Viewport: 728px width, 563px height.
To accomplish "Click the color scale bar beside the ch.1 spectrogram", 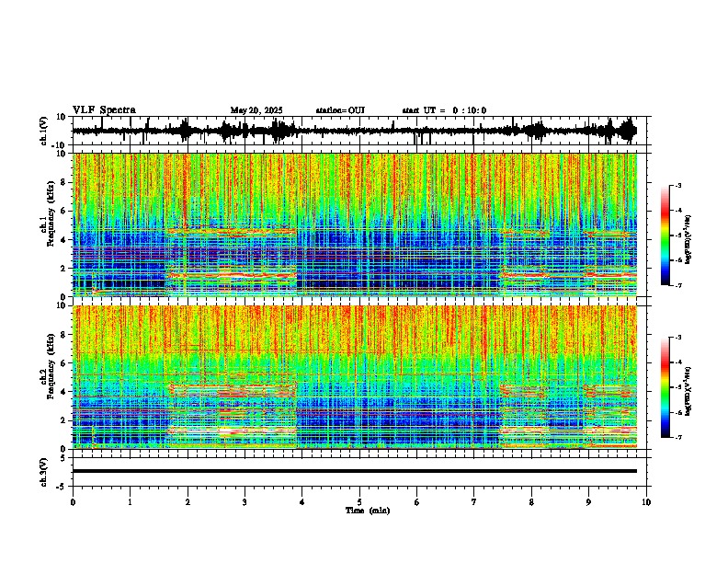I will tap(665, 236).
